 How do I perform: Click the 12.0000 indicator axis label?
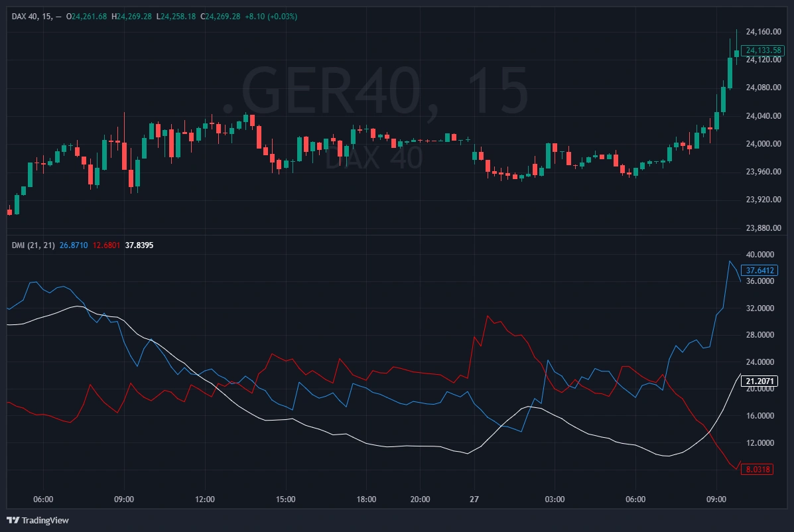pyautogui.click(x=760, y=443)
